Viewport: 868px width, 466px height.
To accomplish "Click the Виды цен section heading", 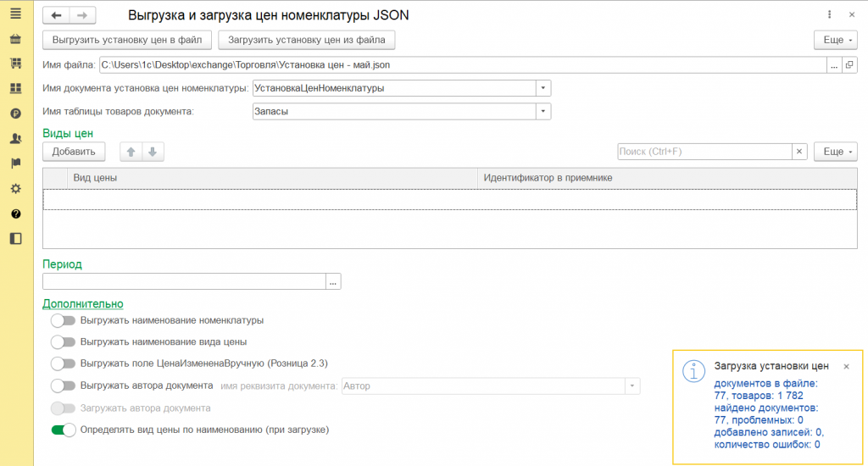I will (68, 133).
